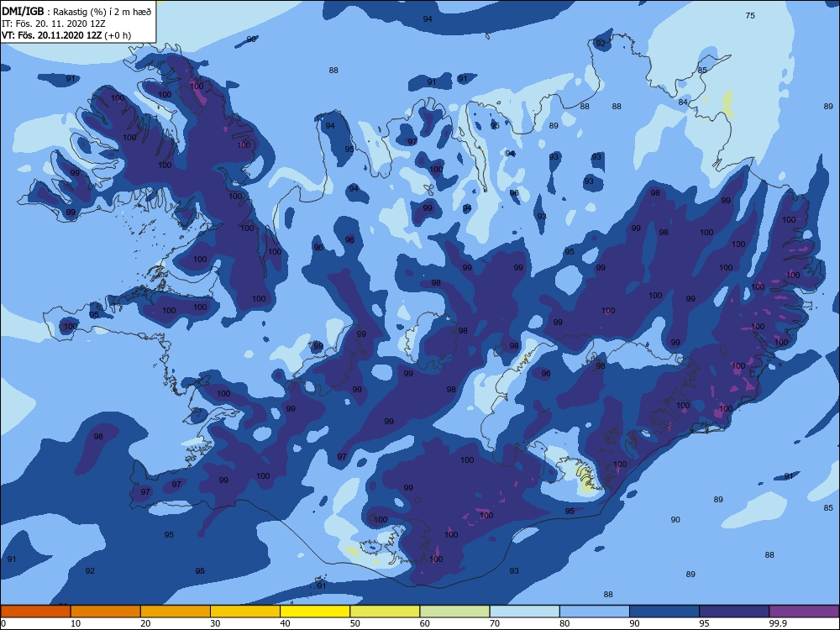Click the '0' label of the color scale

point(3,623)
